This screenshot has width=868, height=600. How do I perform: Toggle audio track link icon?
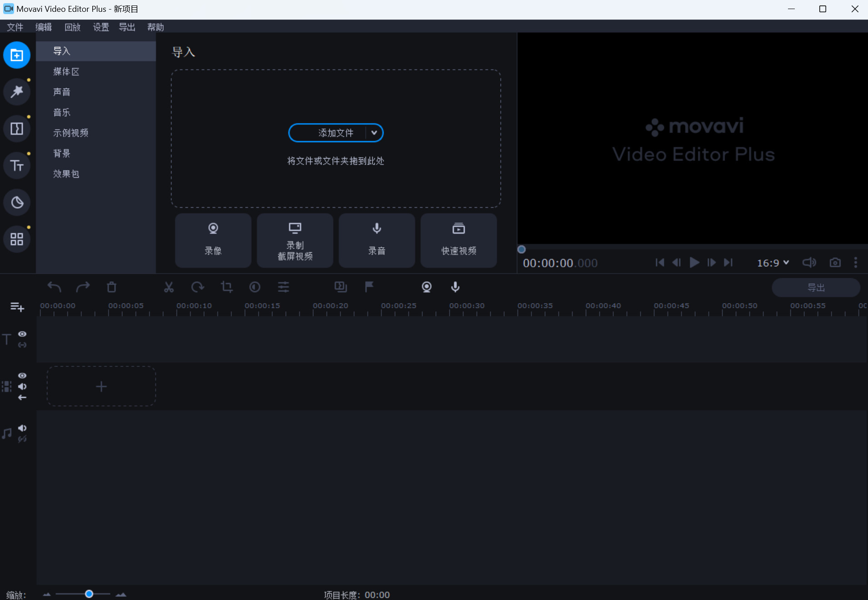[x=22, y=440]
